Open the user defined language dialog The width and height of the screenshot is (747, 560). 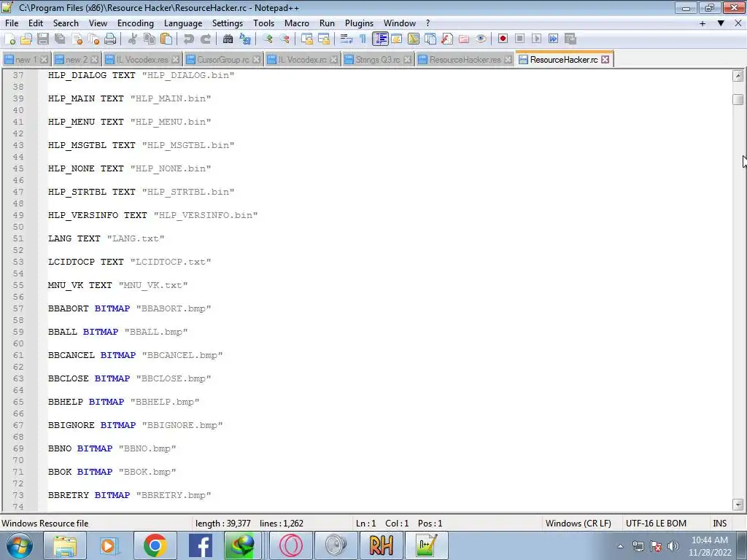(x=396, y=39)
